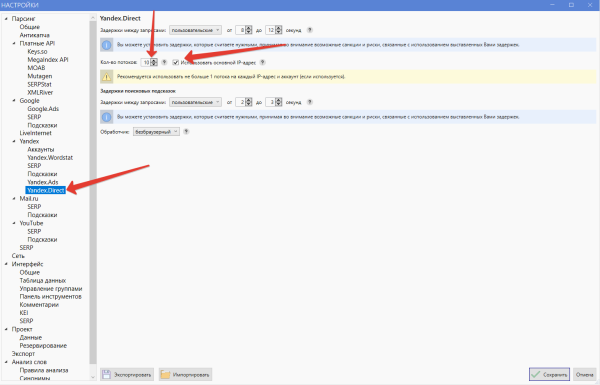
Task: Click settings tree vertical scrollbar
Action: coord(93,191)
